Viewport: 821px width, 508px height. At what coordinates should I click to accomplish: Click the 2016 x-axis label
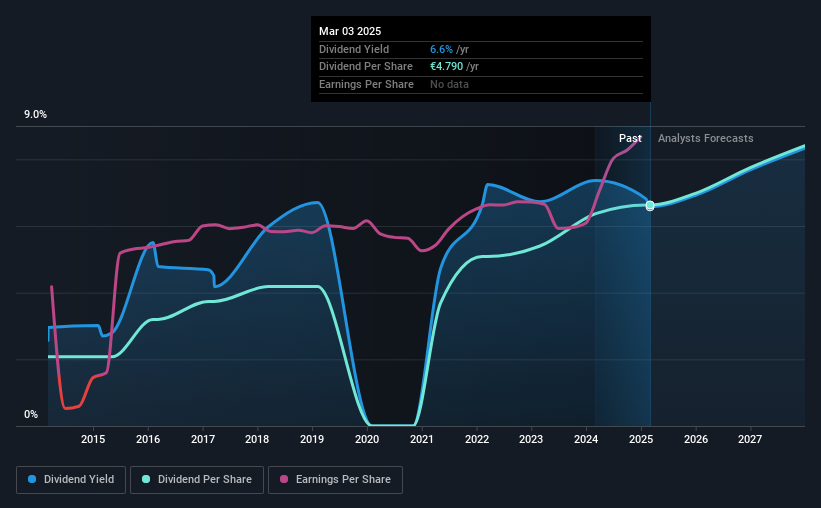148,439
